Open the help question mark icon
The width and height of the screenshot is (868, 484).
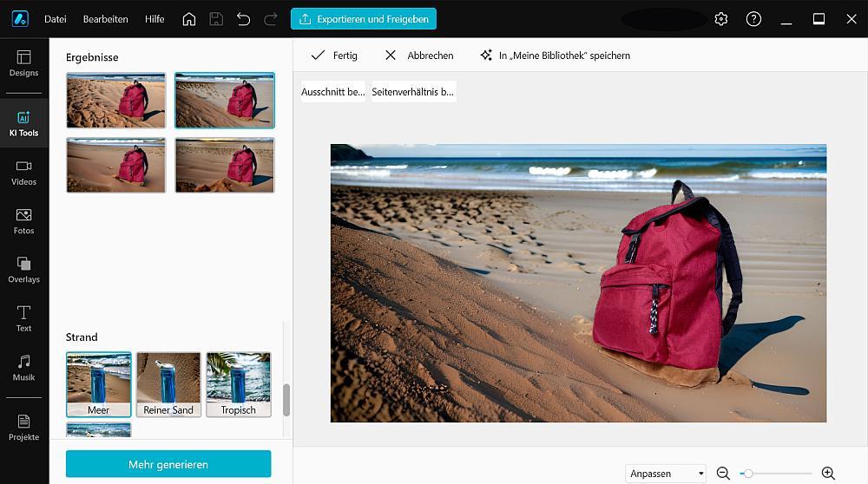coord(753,19)
